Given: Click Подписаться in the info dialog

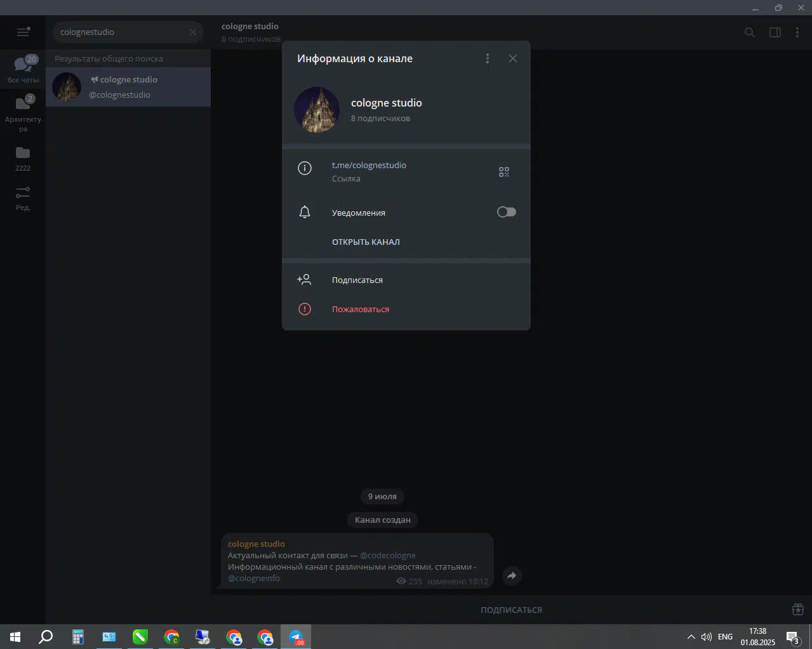Looking at the screenshot, I should point(357,280).
